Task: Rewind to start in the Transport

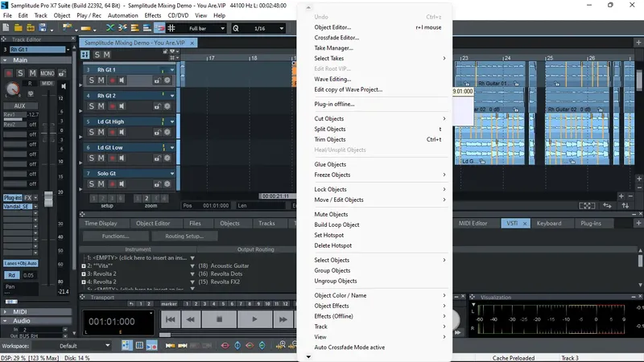Action: coord(171,319)
